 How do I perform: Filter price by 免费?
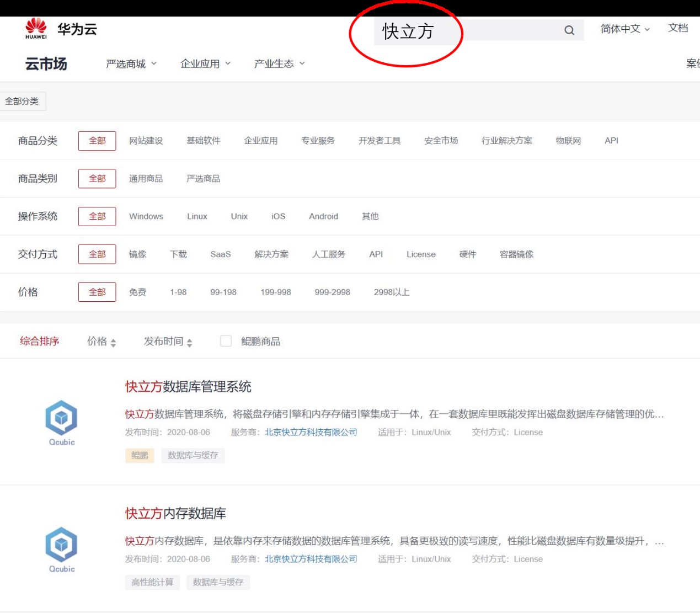coord(138,292)
